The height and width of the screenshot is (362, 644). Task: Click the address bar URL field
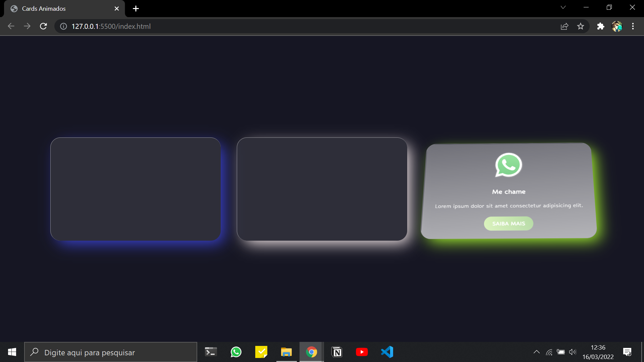click(x=268, y=26)
